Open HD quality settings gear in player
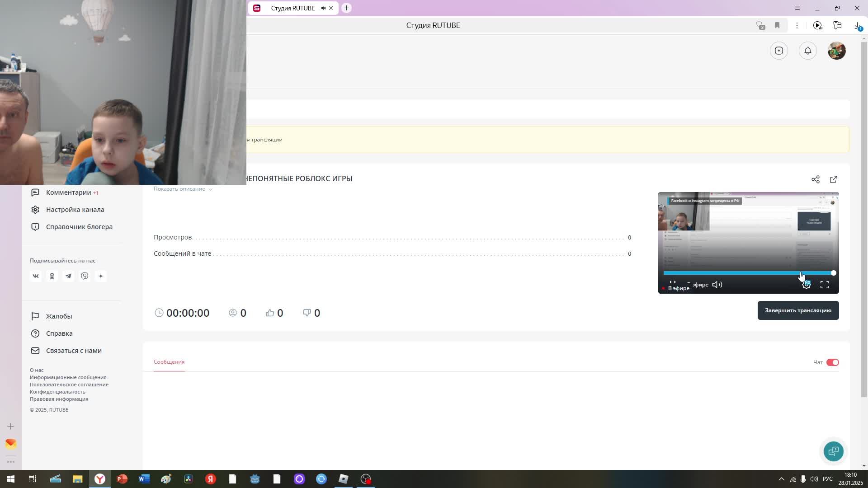Viewport: 868px width, 488px height. tap(807, 285)
